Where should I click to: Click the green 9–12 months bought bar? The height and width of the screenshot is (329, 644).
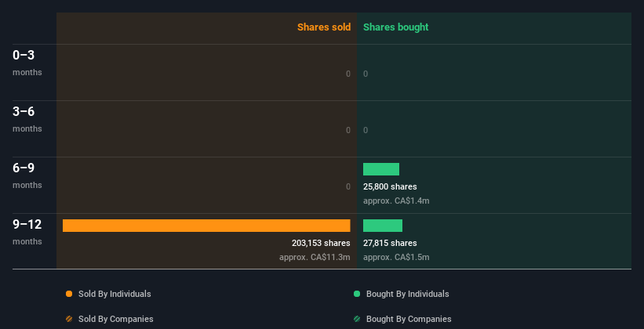[383, 226]
